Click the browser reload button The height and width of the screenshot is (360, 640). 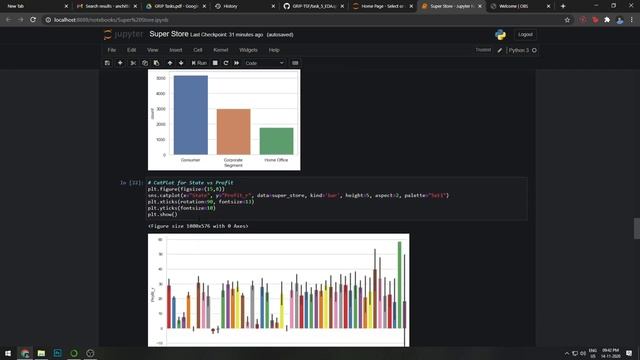(x=33, y=20)
